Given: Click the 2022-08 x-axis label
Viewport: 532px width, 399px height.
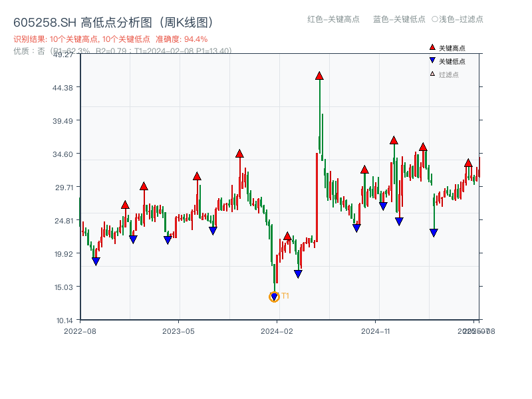Looking at the screenshot, I should [x=80, y=331].
